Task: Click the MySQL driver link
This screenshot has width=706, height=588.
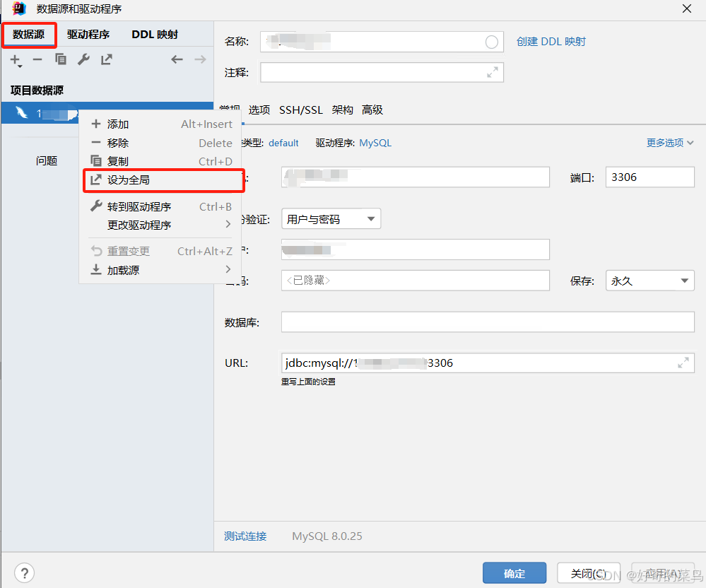Action: click(x=375, y=143)
